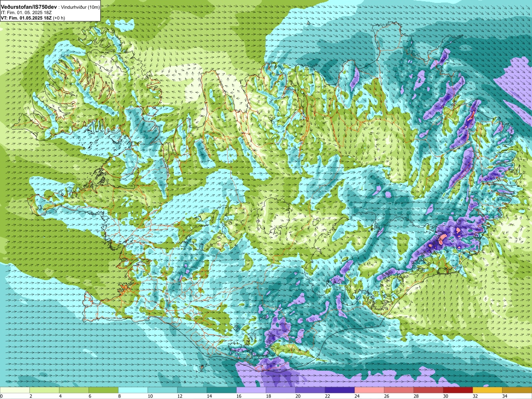Pick the dark indigo 22–24 legend swatch
The image size is (532, 399).
340,390
